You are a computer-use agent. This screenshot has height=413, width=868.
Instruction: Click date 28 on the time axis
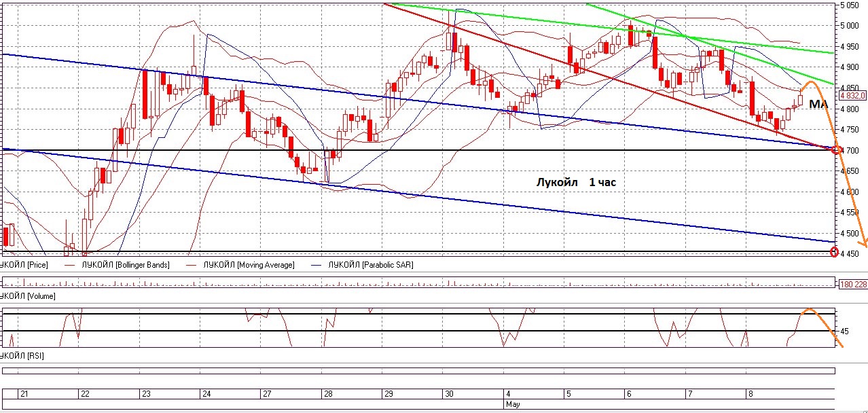(328, 394)
